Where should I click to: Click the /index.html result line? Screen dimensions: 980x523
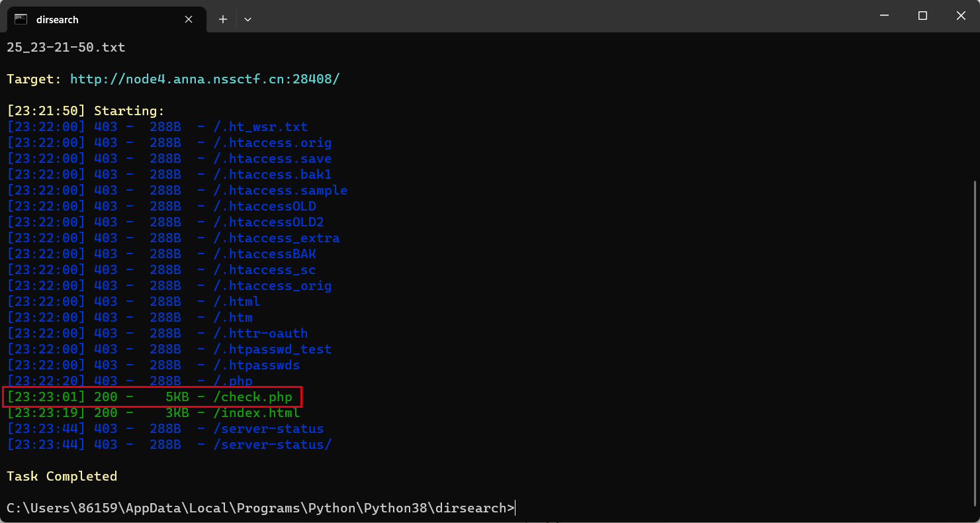pos(154,412)
